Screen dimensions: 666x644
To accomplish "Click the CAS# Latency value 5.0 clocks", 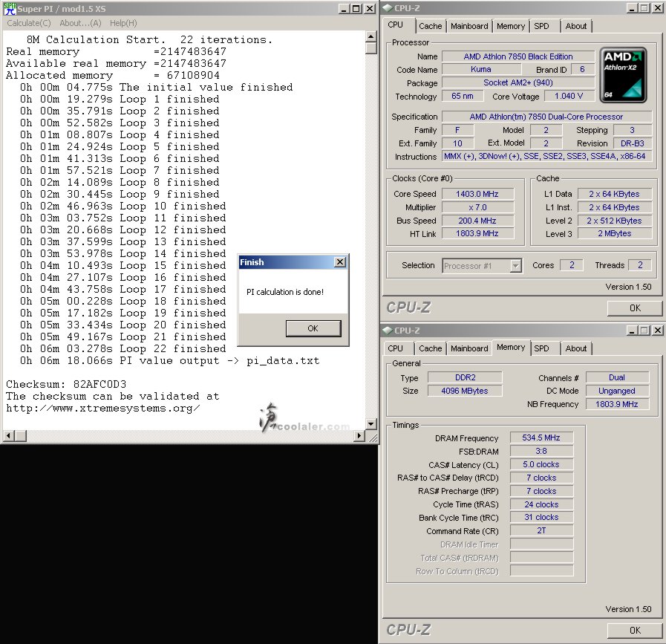I will (x=541, y=464).
